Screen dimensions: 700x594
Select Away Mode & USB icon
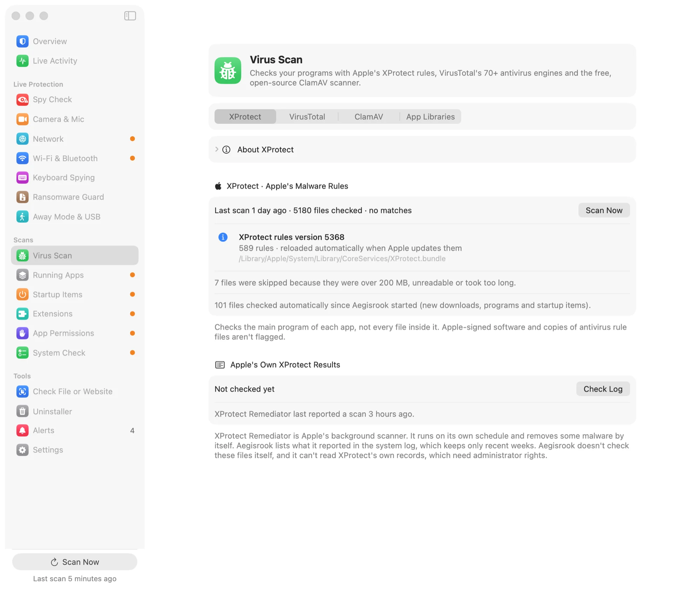(22, 217)
